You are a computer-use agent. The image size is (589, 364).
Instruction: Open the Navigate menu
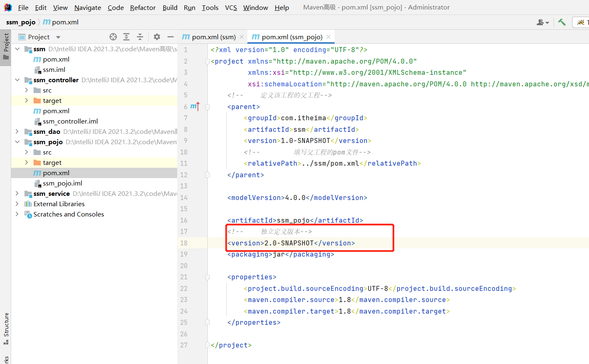(x=88, y=7)
